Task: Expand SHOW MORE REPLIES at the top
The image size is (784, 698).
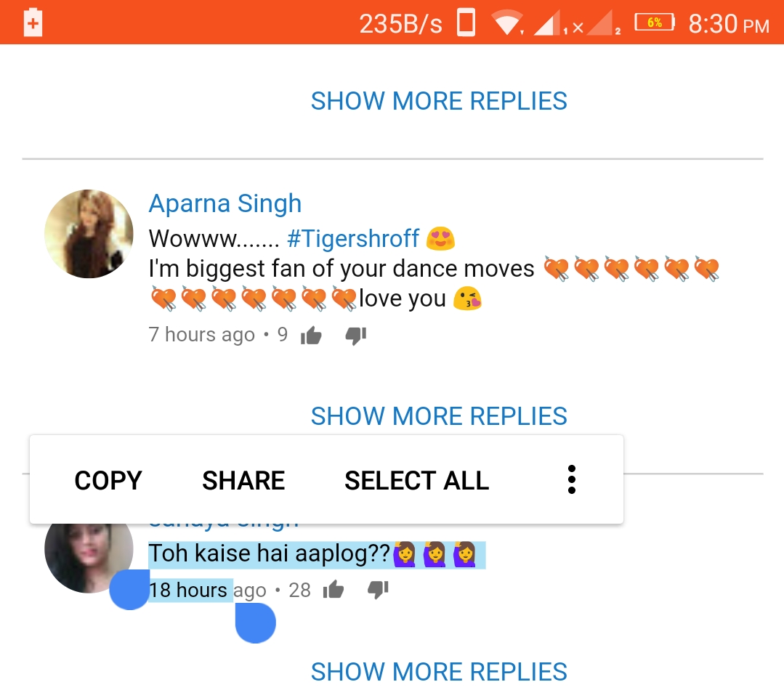Action: pos(439,101)
